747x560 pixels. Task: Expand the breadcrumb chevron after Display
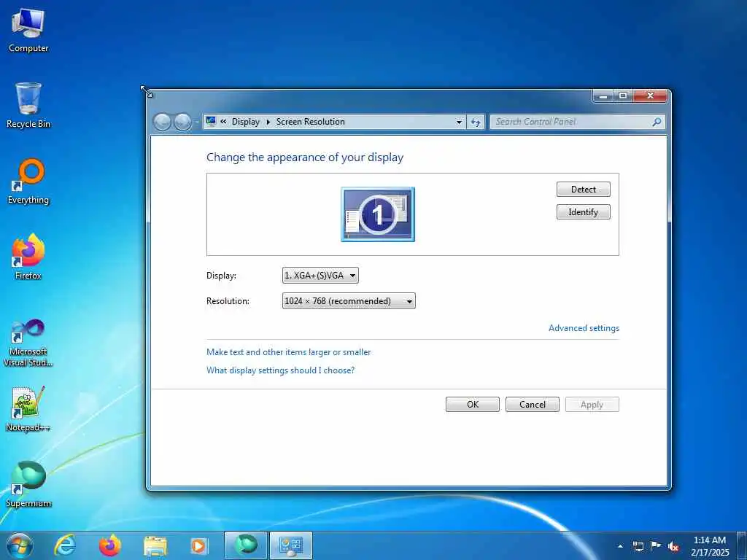(268, 122)
